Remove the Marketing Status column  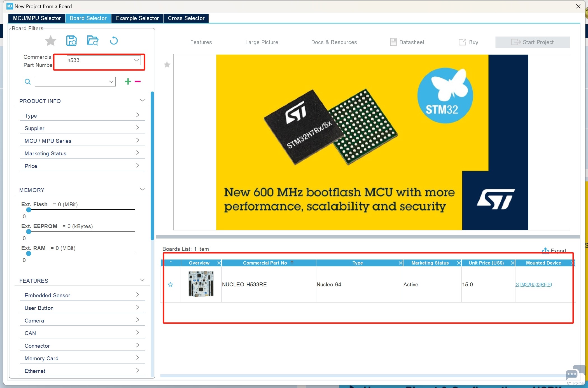(459, 263)
